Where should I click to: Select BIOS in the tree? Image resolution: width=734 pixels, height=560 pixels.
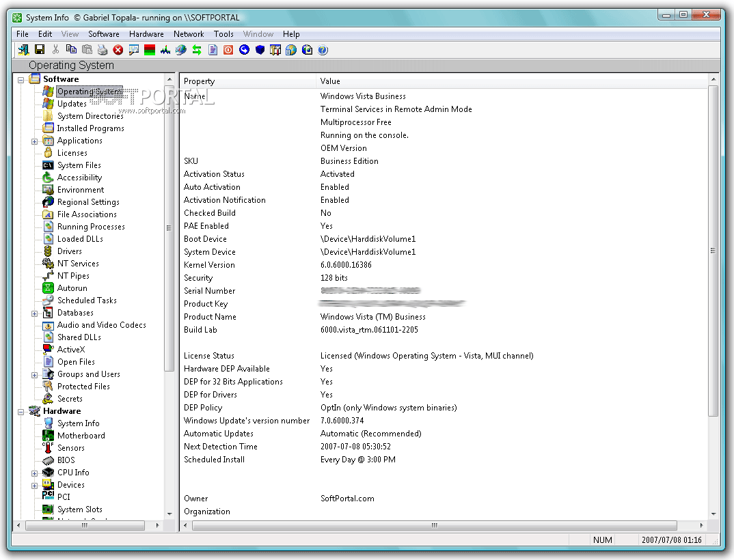click(x=66, y=460)
